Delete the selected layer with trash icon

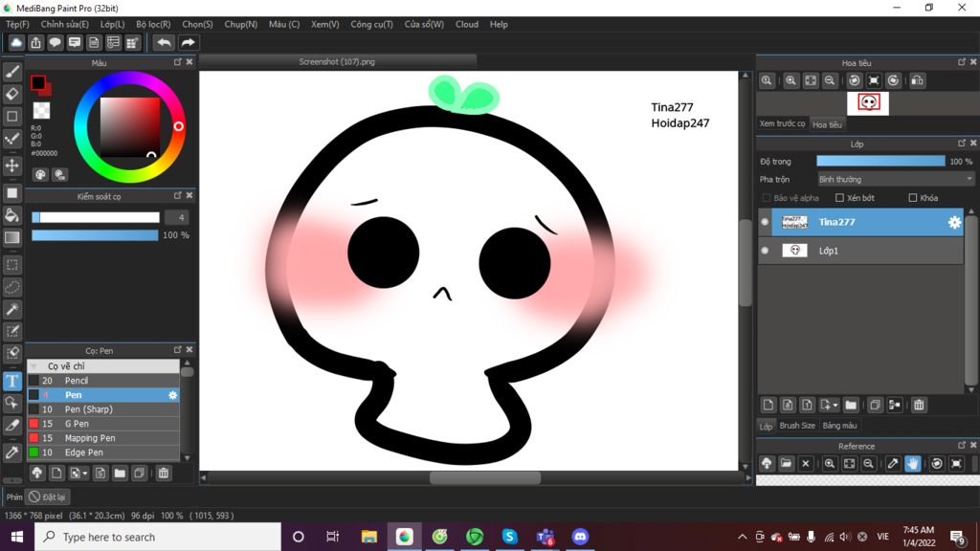coord(919,405)
